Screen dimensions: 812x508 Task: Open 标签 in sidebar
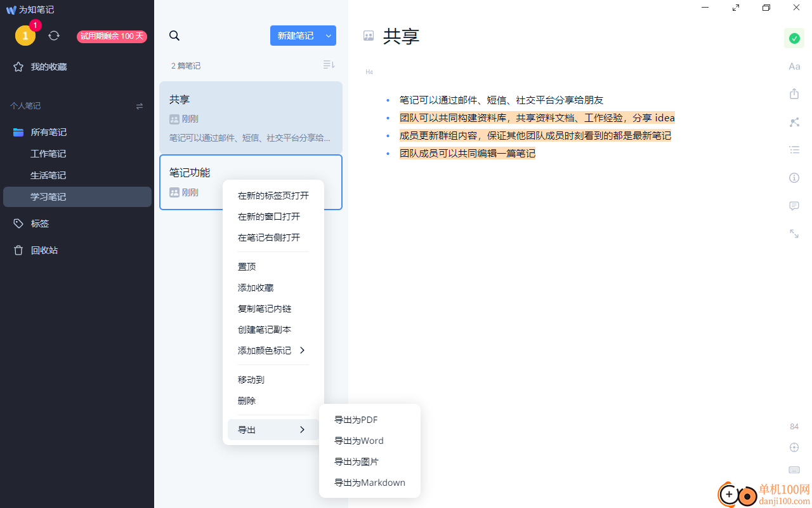tap(77, 224)
